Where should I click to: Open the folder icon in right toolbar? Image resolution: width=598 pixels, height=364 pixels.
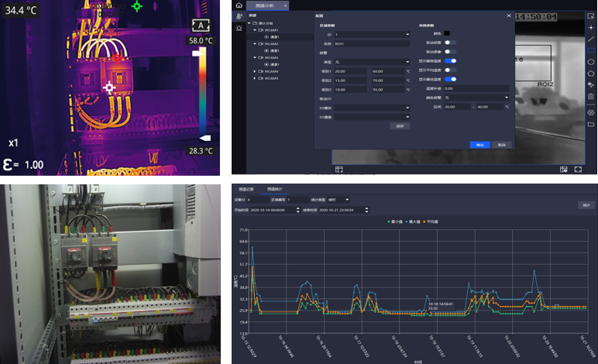coord(591,124)
